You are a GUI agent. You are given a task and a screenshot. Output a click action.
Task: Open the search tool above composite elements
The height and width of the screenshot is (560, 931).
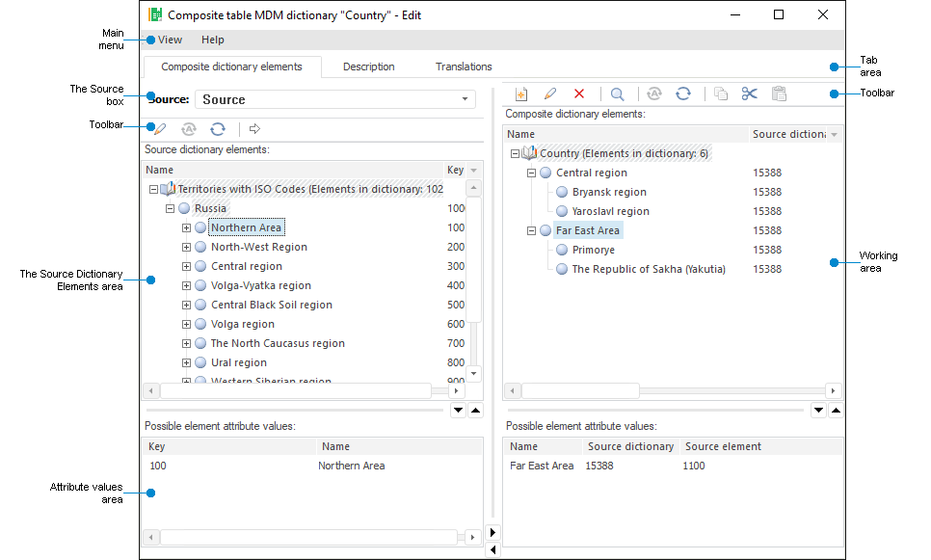coord(617,93)
